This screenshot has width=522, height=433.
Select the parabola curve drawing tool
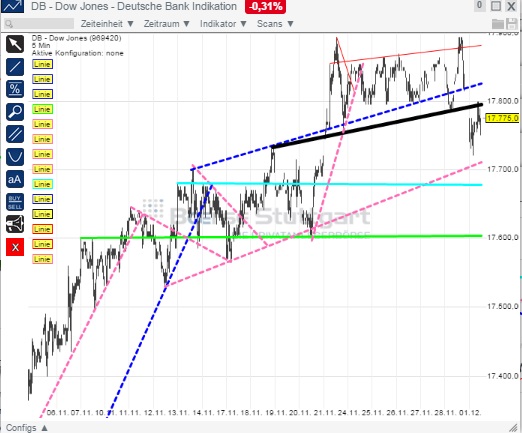15,157
